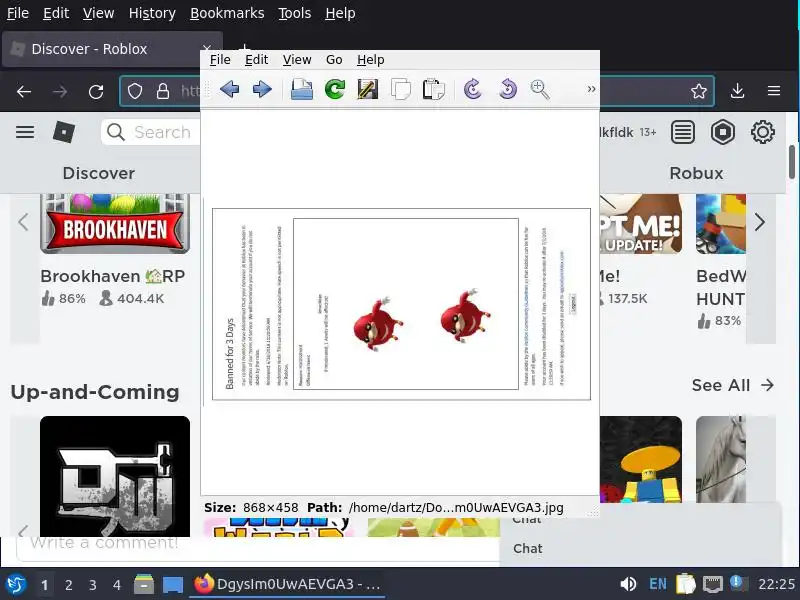Click tracking protection shield icon
This screenshot has width=800, height=600.
[x=135, y=92]
